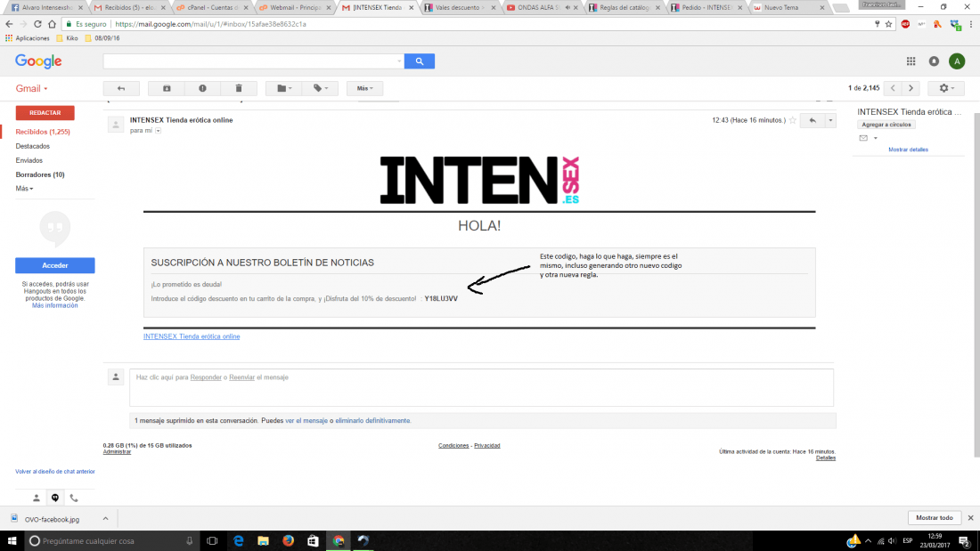
Task: Show recipient details under para mí
Action: pyautogui.click(x=158, y=131)
